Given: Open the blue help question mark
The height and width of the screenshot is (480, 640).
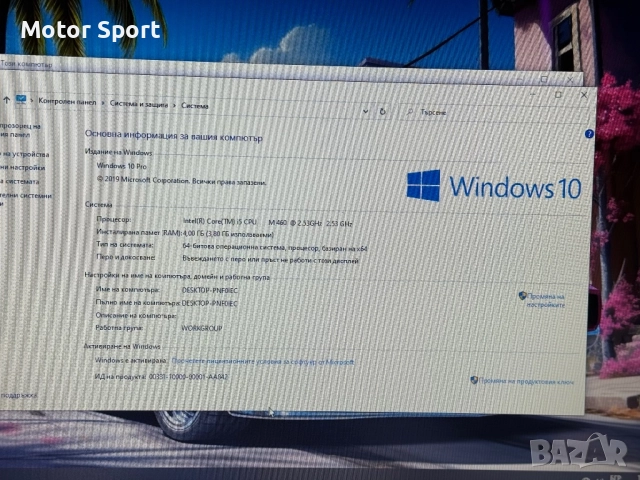Looking at the screenshot, I should [589, 134].
